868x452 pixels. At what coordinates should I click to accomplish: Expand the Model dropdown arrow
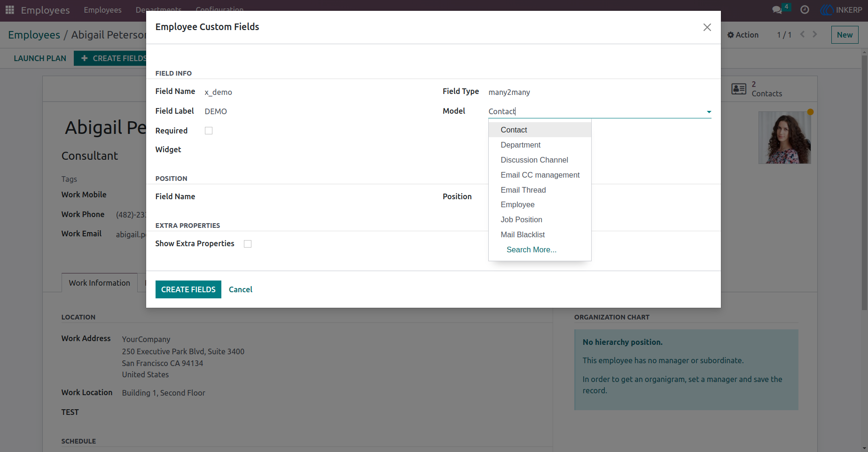[x=709, y=112]
